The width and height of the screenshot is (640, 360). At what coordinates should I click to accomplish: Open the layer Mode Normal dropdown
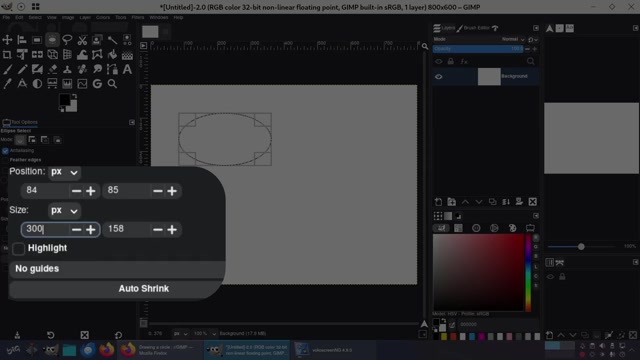(513, 39)
